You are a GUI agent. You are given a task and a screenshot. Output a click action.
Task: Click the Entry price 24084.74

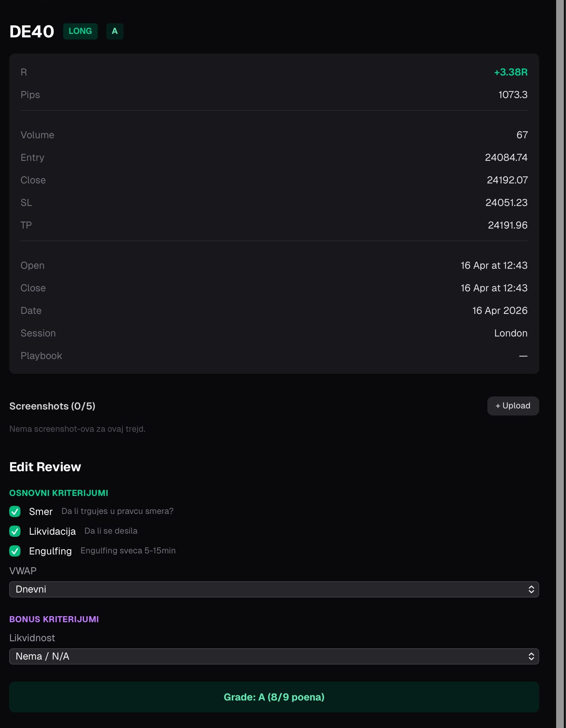(x=506, y=157)
